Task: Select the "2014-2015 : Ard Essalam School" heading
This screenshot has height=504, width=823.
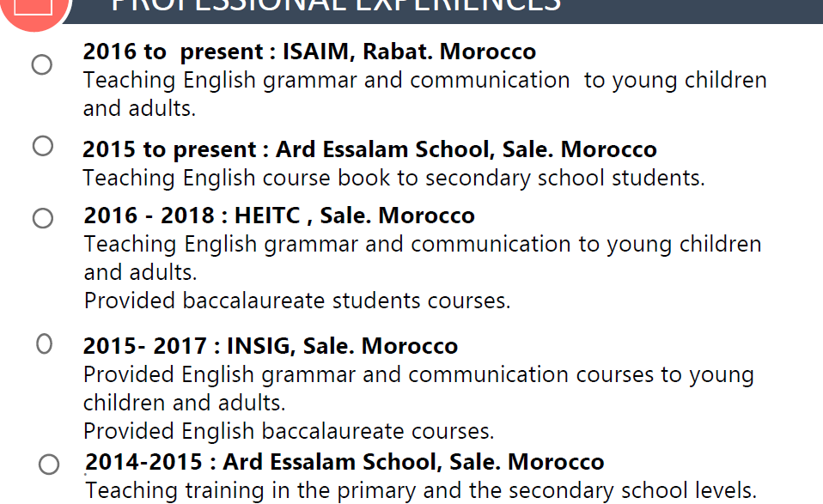Action: (344, 462)
